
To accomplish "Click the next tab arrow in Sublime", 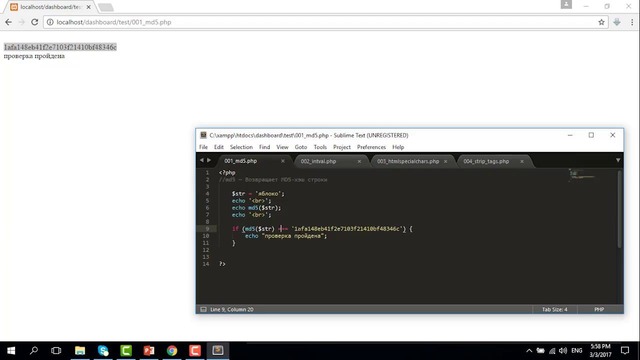I will pyautogui.click(x=209, y=160).
